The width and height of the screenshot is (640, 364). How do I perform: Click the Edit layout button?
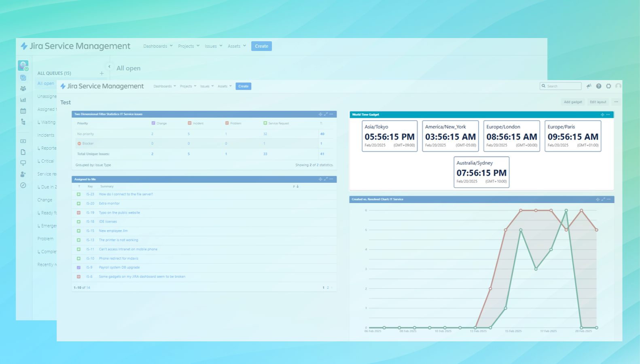tap(598, 102)
